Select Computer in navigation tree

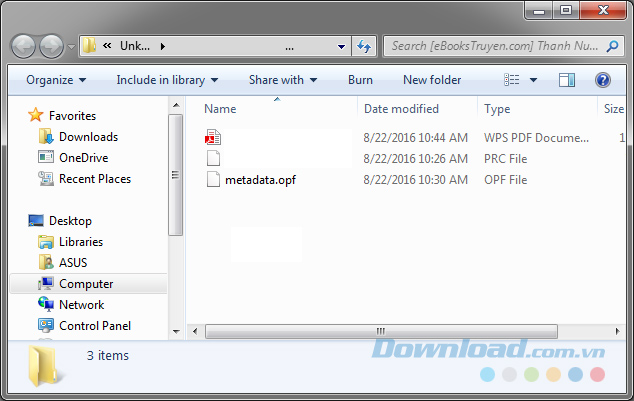coord(86,284)
